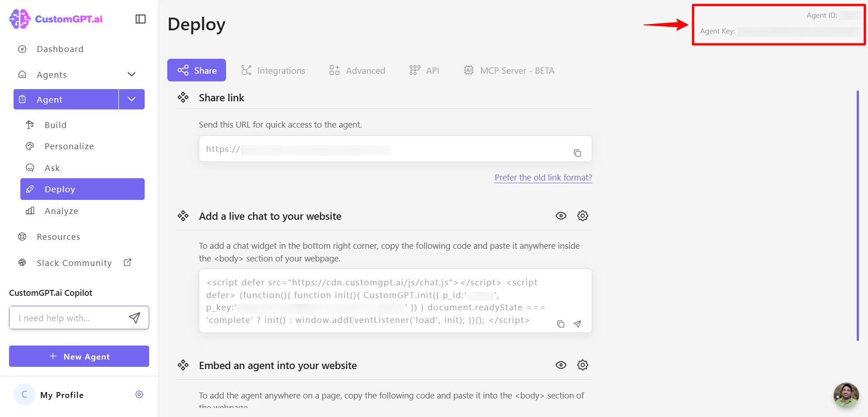Go to the Build section
The width and height of the screenshot is (868, 417).
pos(56,125)
